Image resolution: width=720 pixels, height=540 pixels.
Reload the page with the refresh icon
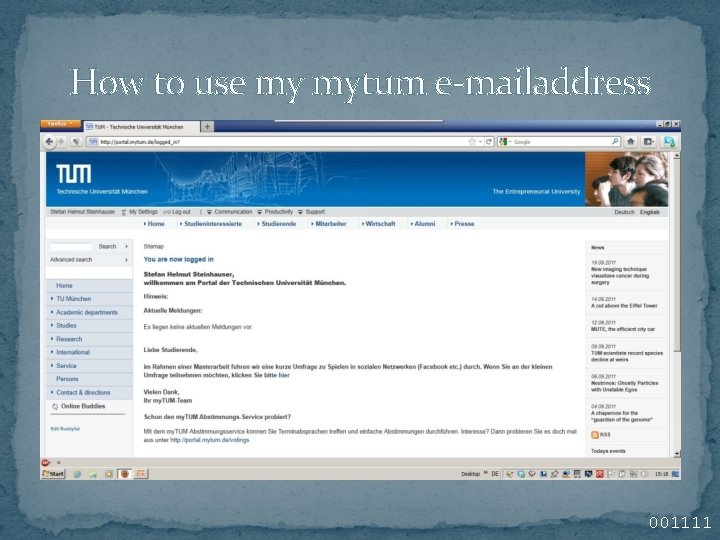[x=489, y=142]
